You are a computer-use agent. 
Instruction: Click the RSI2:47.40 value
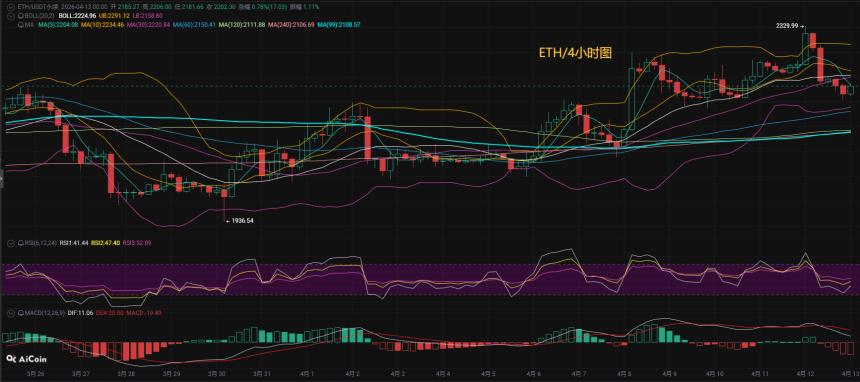(105, 243)
